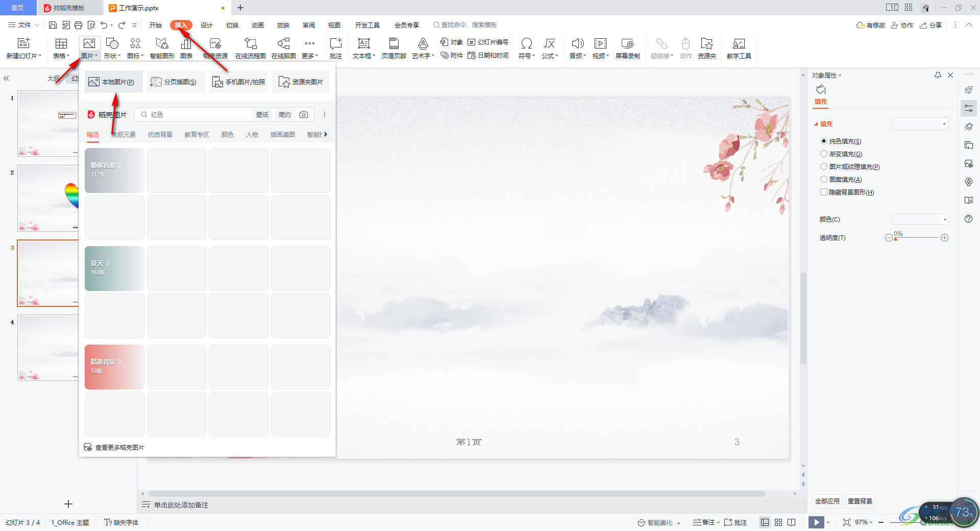The width and height of the screenshot is (980, 531).
Task: Start Screen Recording (屏幕录制)
Action: pyautogui.click(x=628, y=49)
